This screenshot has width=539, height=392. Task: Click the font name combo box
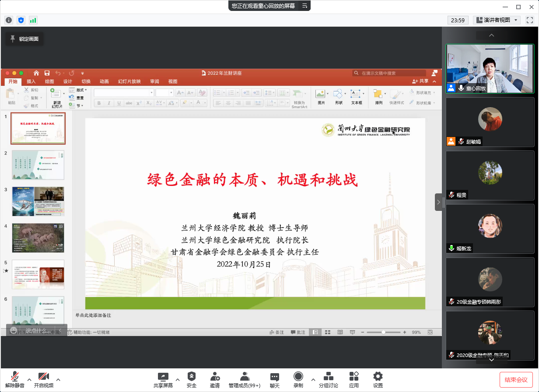point(124,93)
